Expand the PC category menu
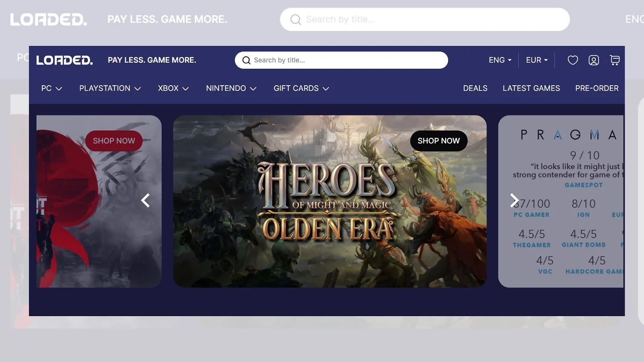Image resolution: width=644 pixels, height=362 pixels. (52, 88)
